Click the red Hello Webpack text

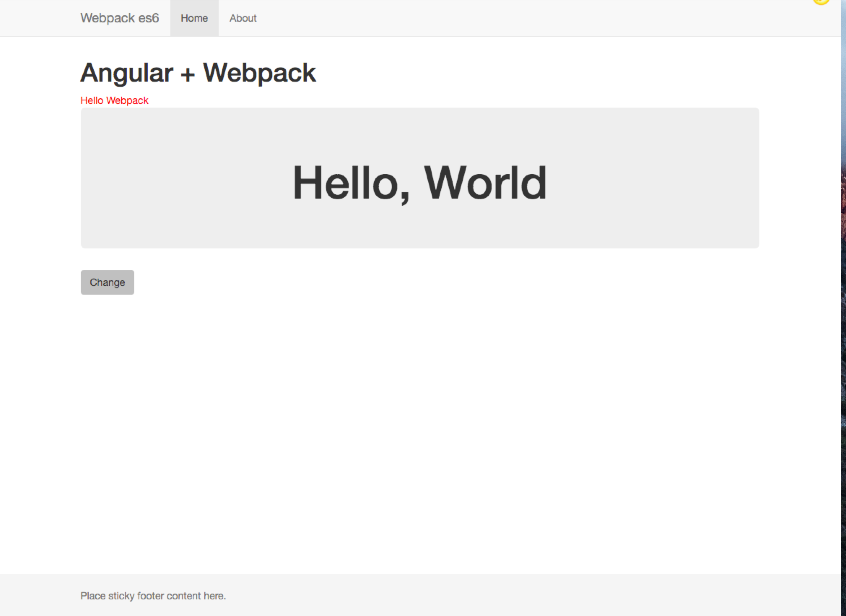coord(114,101)
